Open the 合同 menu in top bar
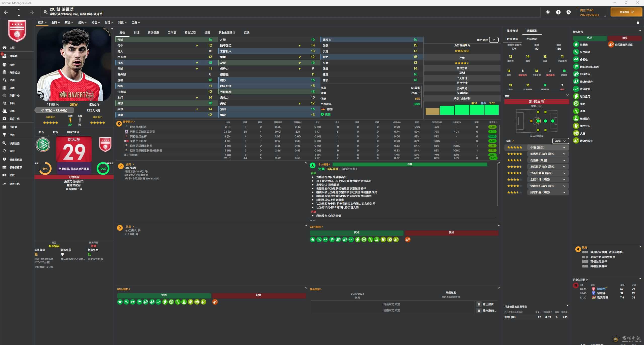Screen dimensions: 644x345 tap(55, 22)
